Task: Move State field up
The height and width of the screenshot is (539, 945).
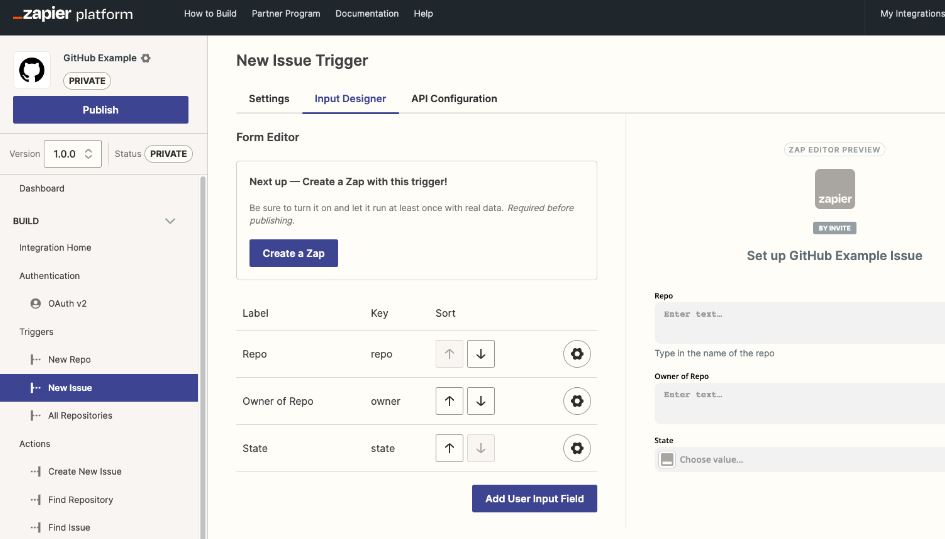Action: 449,448
